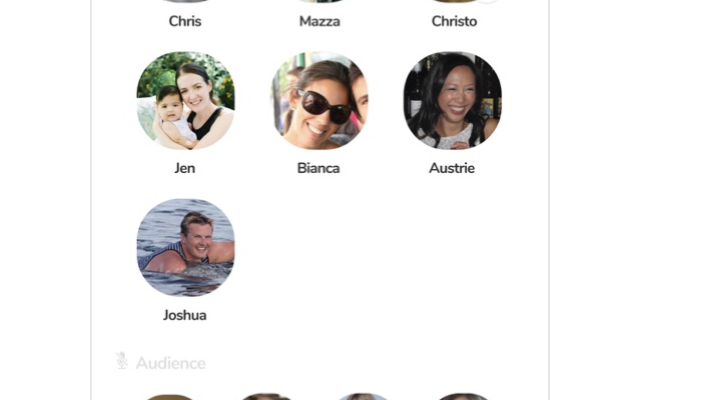The image size is (714, 400).
Task: Open the third audience member avatar
Action: click(x=363, y=397)
